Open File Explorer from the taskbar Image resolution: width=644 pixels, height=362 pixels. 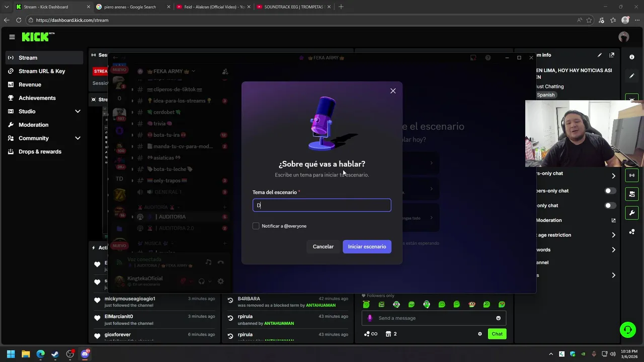coord(26,354)
